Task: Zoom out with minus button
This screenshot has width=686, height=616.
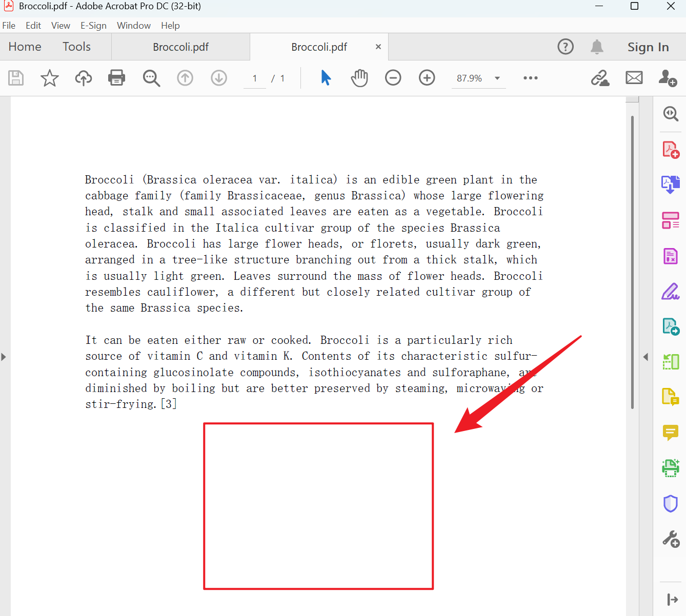Action: pos(393,78)
